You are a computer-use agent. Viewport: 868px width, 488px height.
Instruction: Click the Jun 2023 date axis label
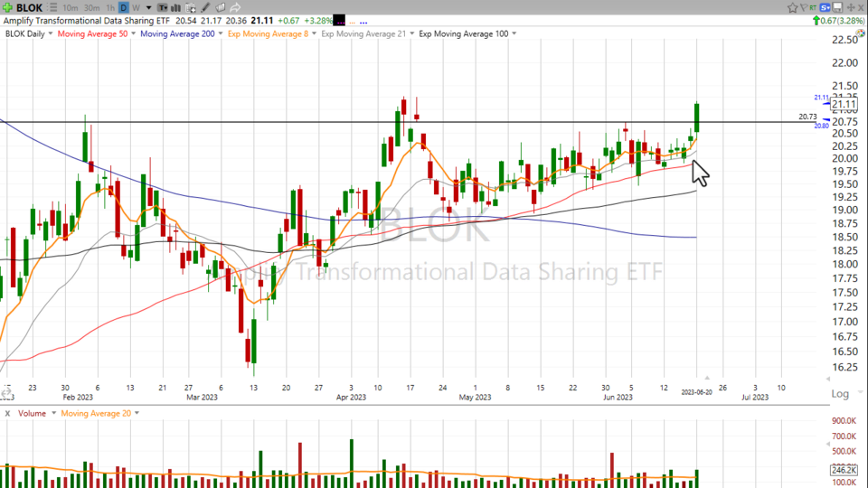click(x=618, y=398)
